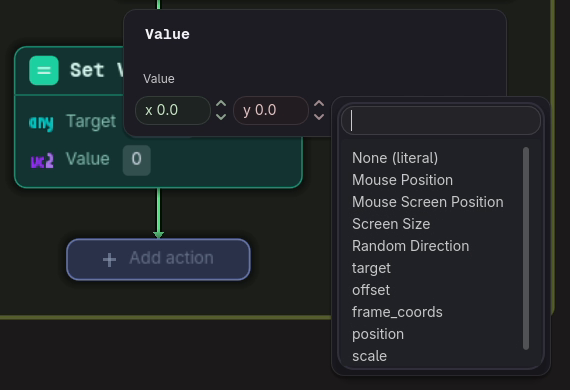Screen dimensions: 570x390
Task: Focus the y 0.0 input field
Action: (x=271, y=110)
